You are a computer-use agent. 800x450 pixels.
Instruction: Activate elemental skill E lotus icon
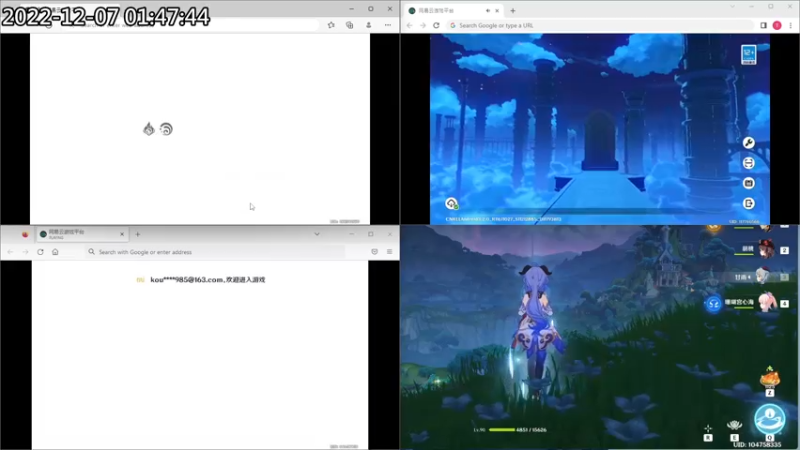pos(734,426)
